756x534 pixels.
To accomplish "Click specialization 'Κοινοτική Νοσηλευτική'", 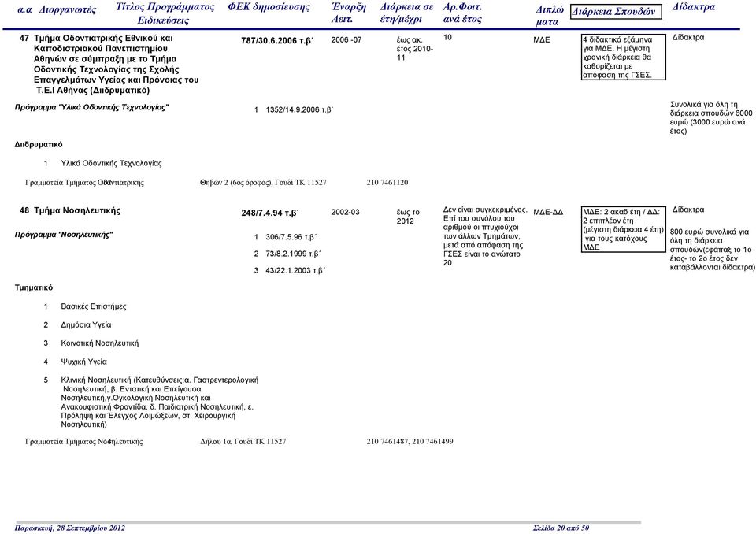I will coord(100,343).
